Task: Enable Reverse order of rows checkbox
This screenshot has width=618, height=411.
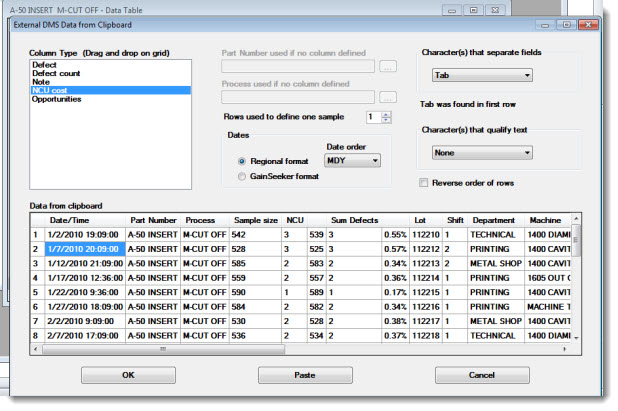Action: click(x=425, y=183)
